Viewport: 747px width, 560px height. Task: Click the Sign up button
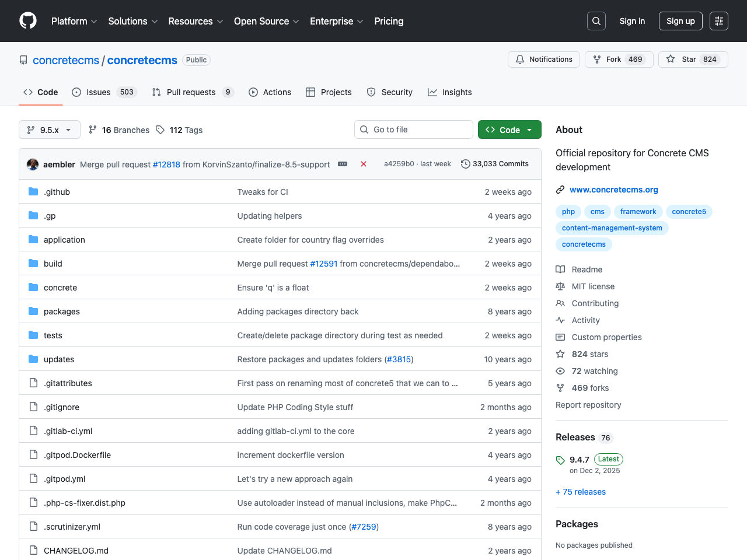click(x=680, y=20)
